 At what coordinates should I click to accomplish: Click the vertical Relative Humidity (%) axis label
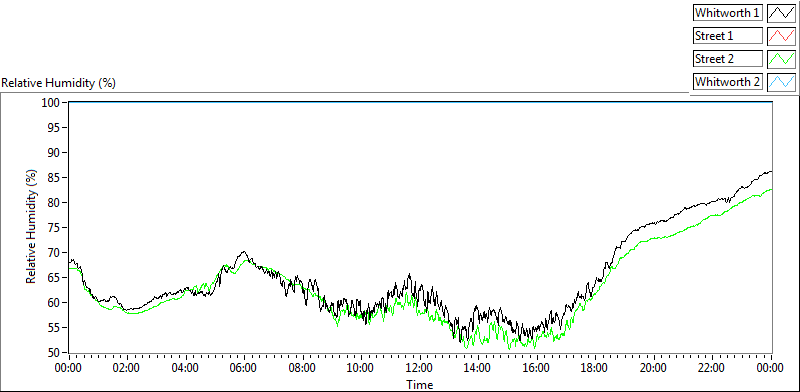click(x=32, y=227)
